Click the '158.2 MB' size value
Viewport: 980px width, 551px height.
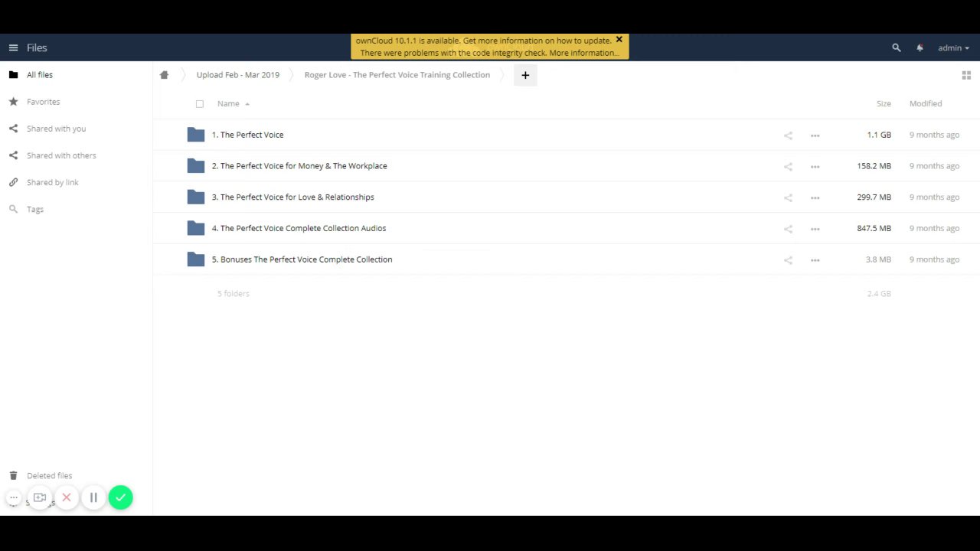point(874,166)
